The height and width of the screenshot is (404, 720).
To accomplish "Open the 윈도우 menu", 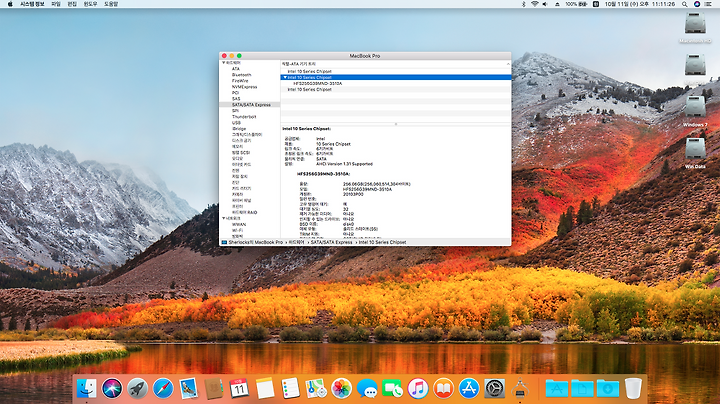I will click(x=90, y=4).
